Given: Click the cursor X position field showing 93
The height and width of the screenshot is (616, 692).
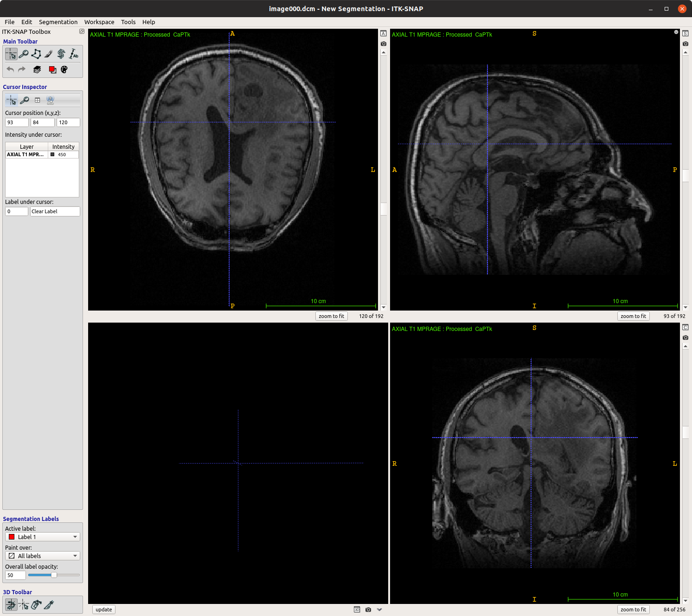Looking at the screenshot, I should [x=17, y=122].
